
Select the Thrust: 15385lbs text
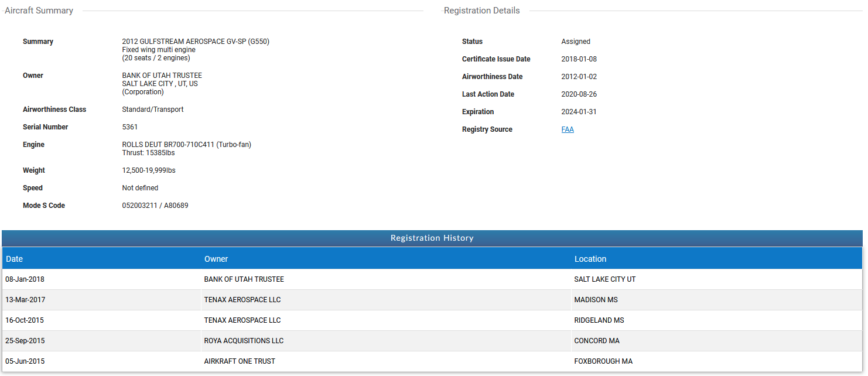[148, 153]
